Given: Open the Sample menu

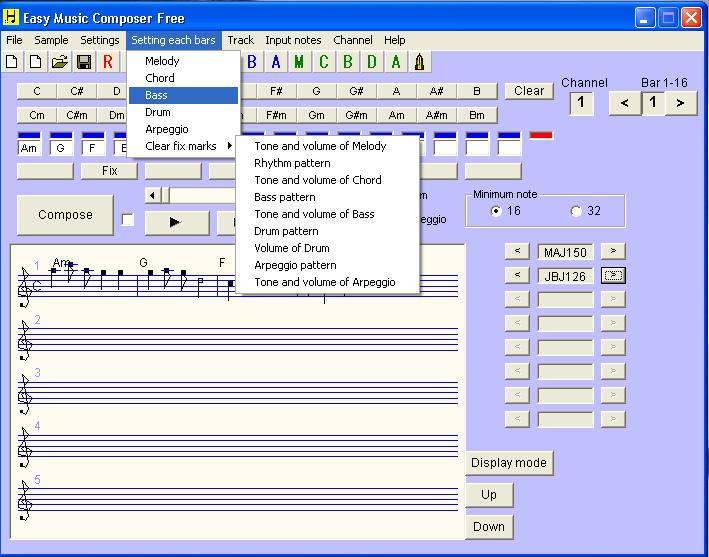Looking at the screenshot, I should [51, 40].
